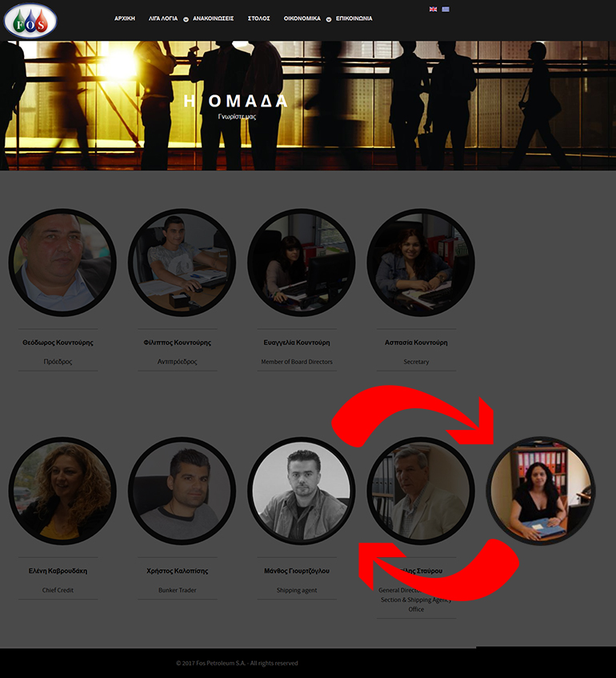Go to the ΣΤΟΛΟΣ page

point(258,18)
